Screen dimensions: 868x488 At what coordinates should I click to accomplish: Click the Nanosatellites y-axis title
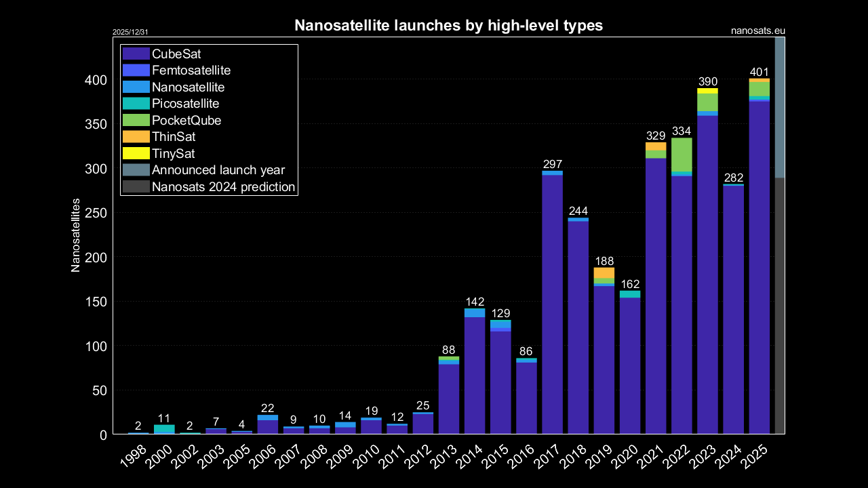[76, 235]
